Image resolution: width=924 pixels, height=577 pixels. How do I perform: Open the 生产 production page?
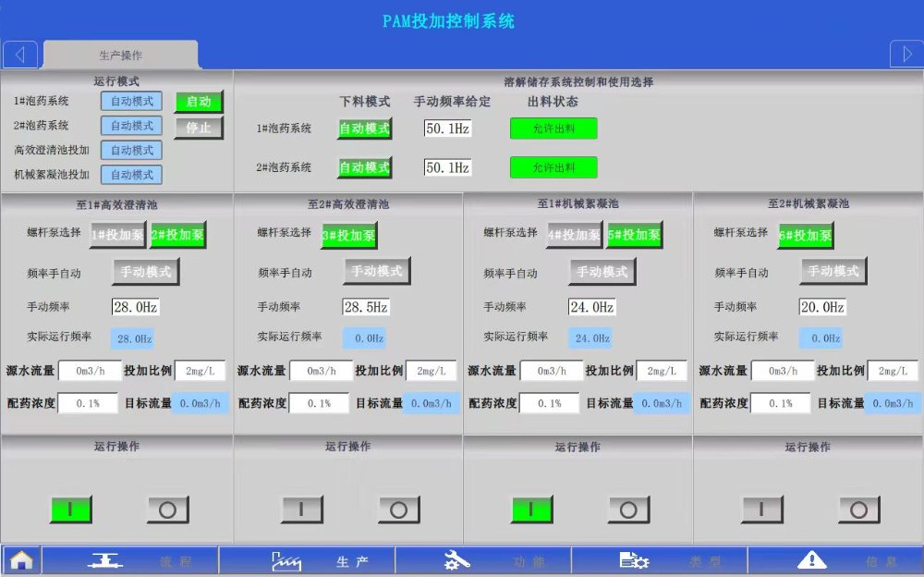308,560
